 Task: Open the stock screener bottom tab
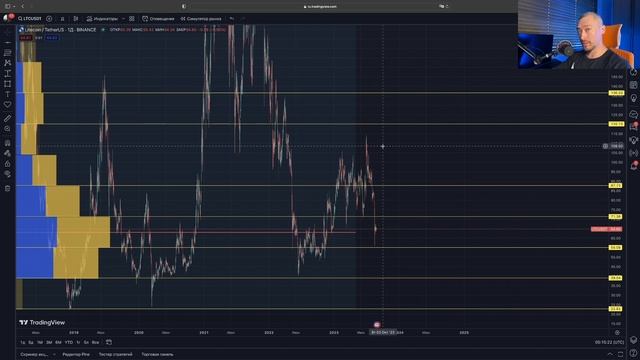pos(34,355)
